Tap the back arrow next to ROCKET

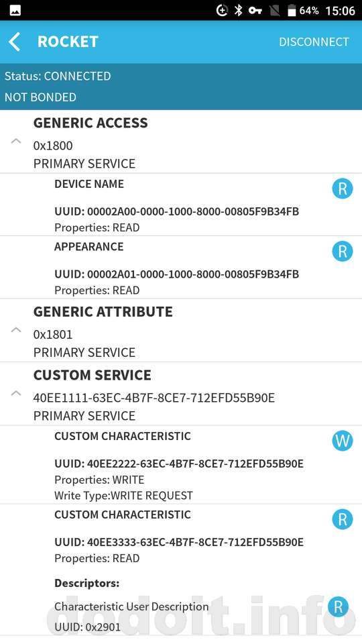(x=15, y=42)
